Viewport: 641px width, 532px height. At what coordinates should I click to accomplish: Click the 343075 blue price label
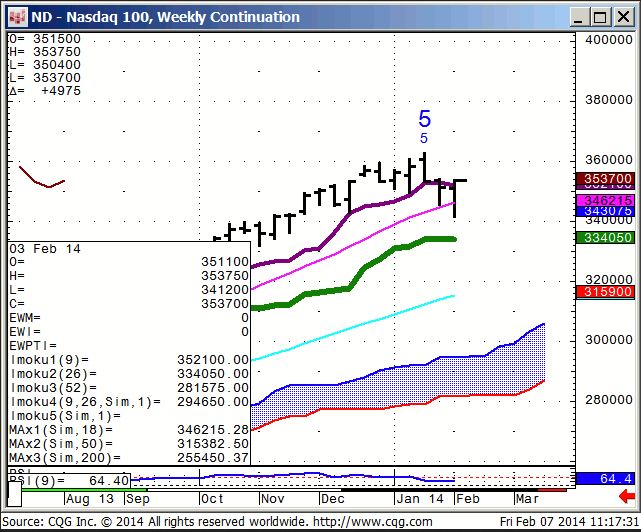coord(605,211)
